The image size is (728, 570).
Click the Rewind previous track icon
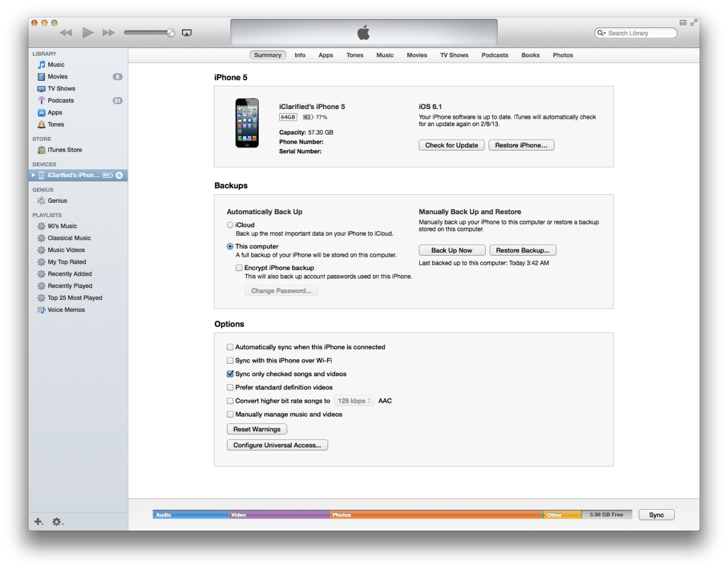click(66, 33)
